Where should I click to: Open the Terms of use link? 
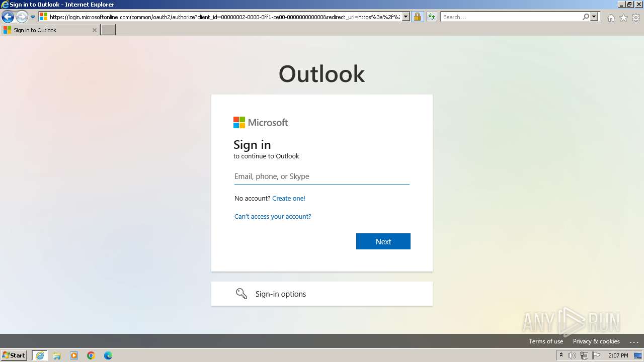(x=546, y=341)
